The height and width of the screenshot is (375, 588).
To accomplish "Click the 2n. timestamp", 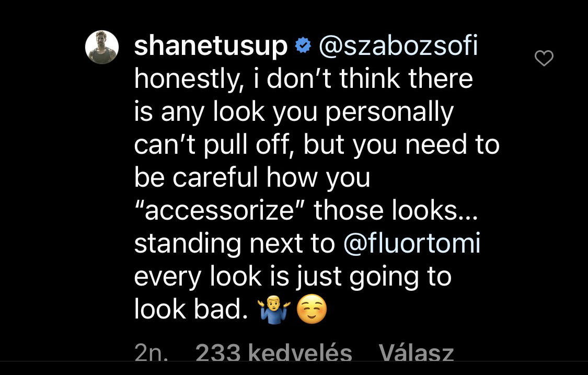I will (x=151, y=353).
